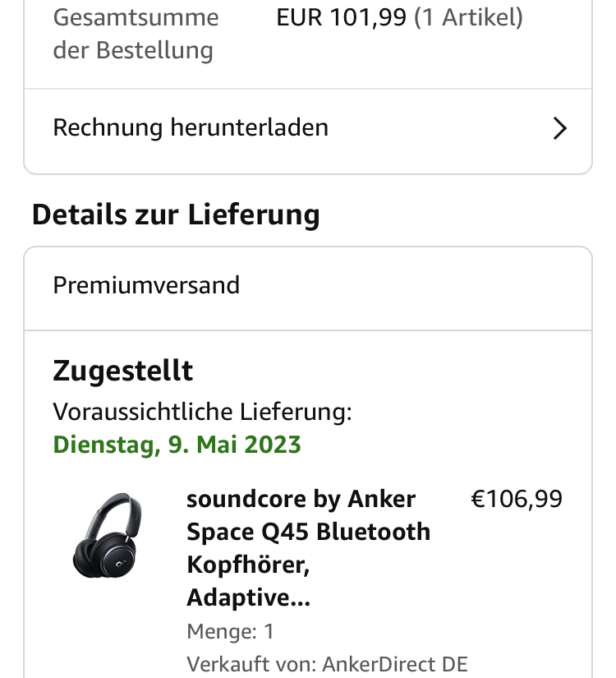Screen dimensions: 616x678
Task: Tap the 'Verkauft von:' label
Action: pyautogui.click(x=251, y=664)
